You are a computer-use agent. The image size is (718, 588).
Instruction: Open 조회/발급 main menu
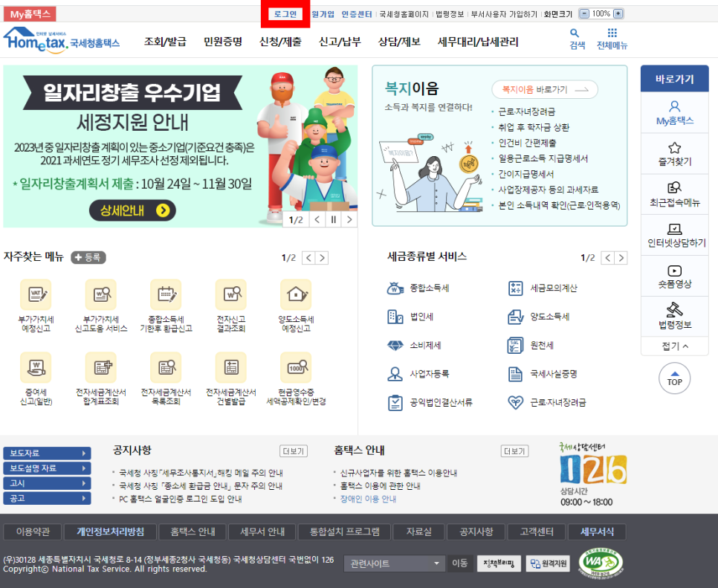(x=165, y=42)
